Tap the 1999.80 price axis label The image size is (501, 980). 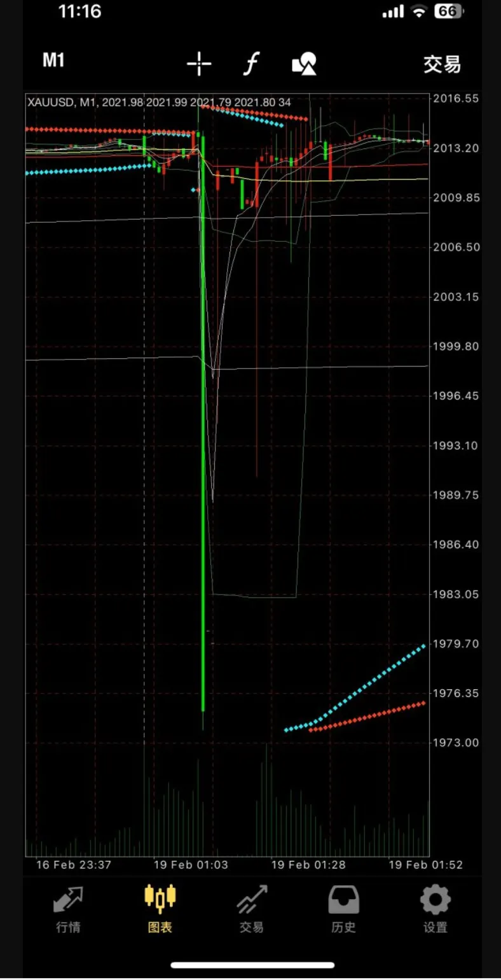456,347
